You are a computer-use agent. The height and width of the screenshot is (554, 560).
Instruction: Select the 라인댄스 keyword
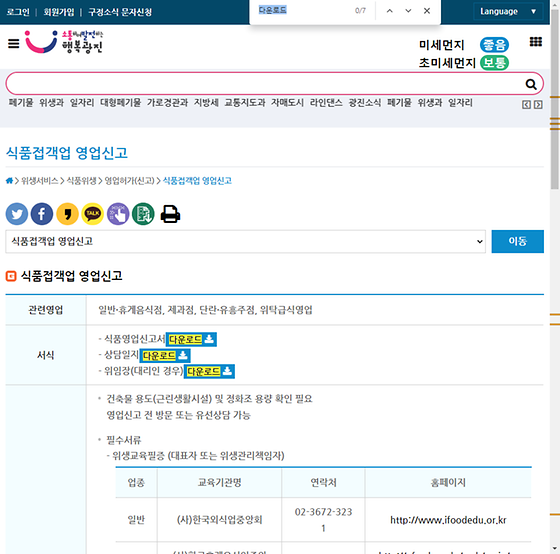[x=326, y=103]
